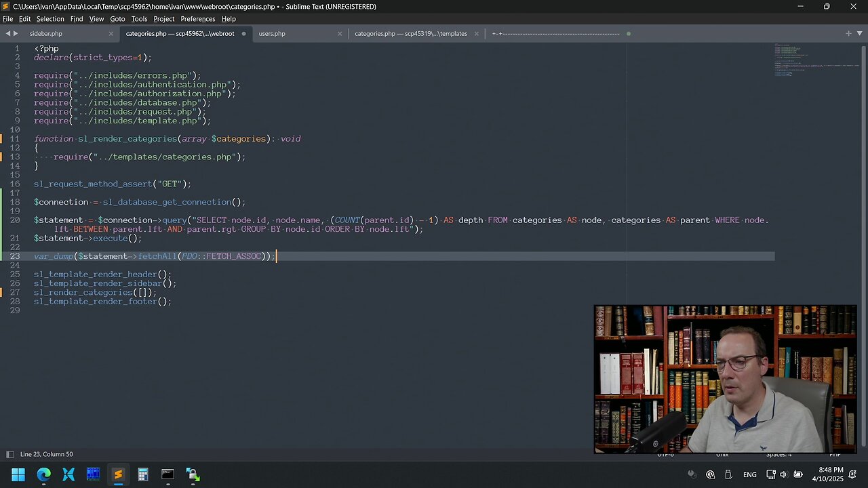
Task: Click line number 23 in gutter
Action: click(15, 256)
